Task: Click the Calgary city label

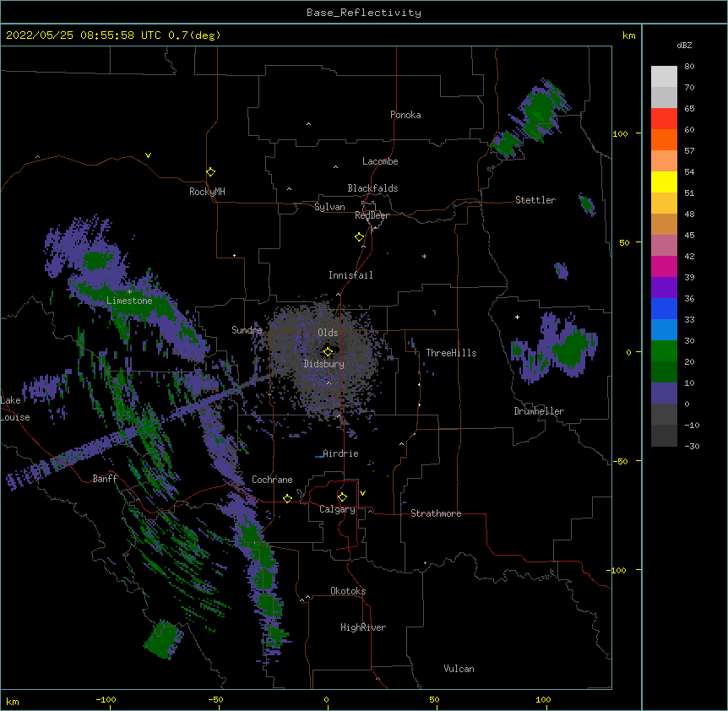Action: 337,509
